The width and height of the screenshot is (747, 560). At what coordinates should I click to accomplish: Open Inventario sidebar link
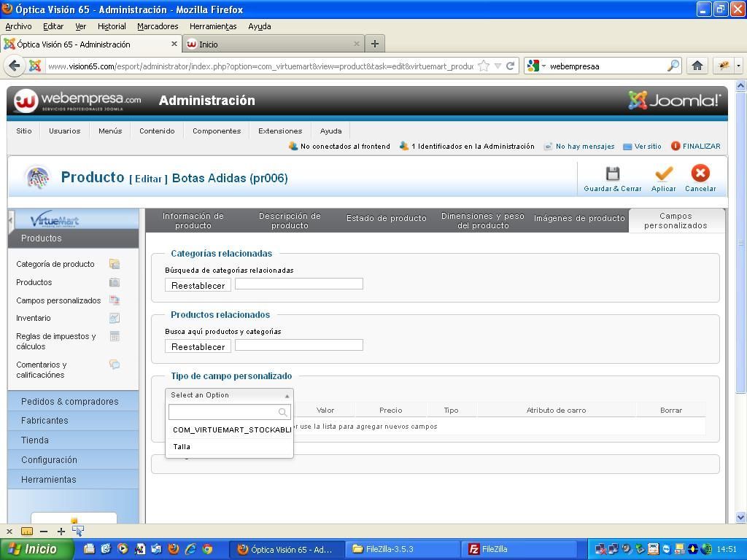click(34, 318)
